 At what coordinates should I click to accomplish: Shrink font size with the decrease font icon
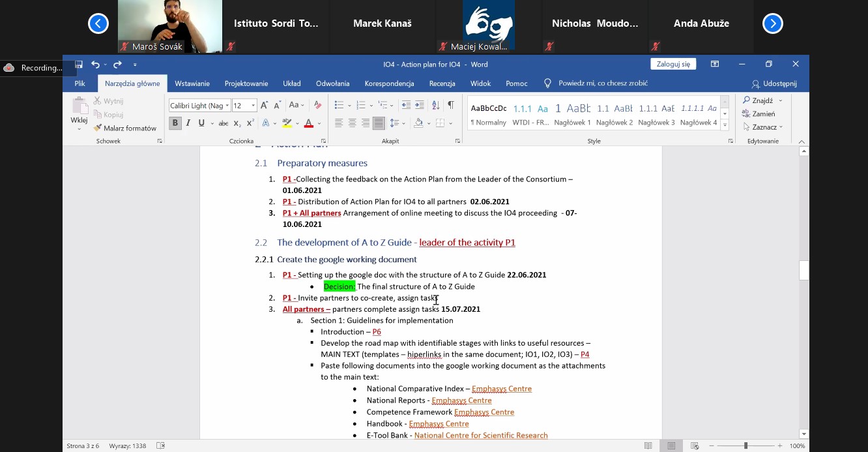coord(277,105)
